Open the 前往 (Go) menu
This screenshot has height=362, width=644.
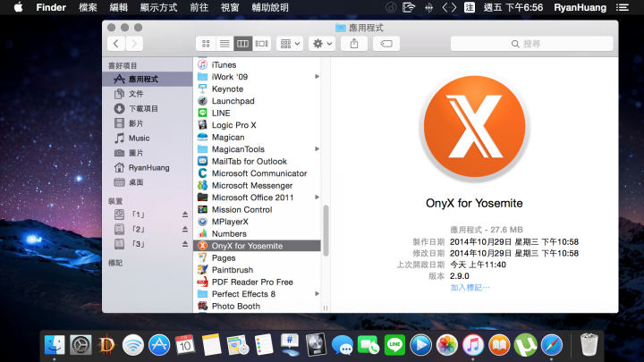pyautogui.click(x=199, y=7)
